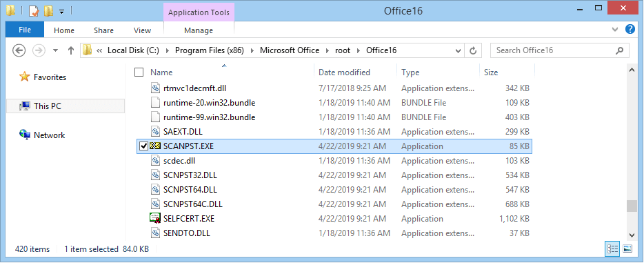644x263 pixels.
Task: Click New folder quick access icon
Action: (x=48, y=10)
